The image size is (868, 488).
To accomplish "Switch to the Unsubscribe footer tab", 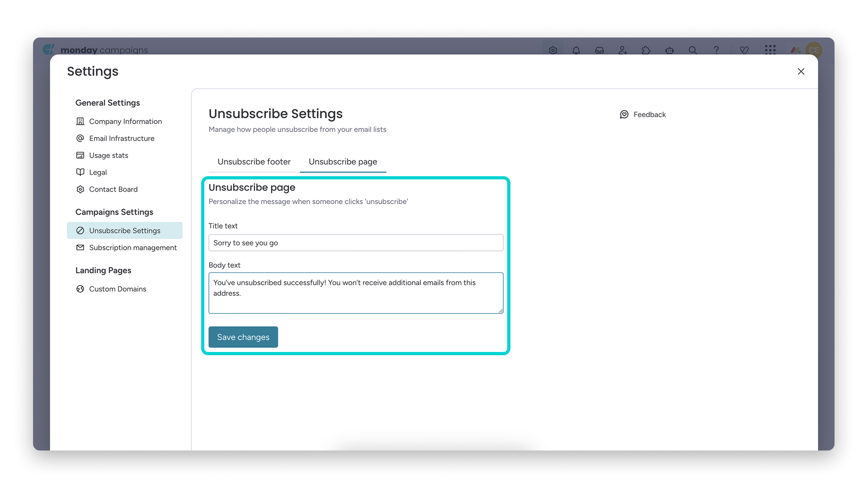I will tap(254, 162).
